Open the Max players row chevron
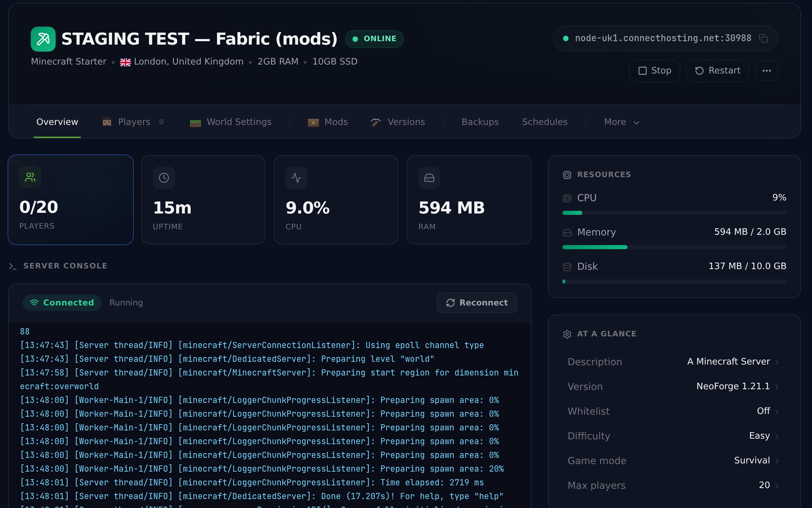 pos(777,486)
